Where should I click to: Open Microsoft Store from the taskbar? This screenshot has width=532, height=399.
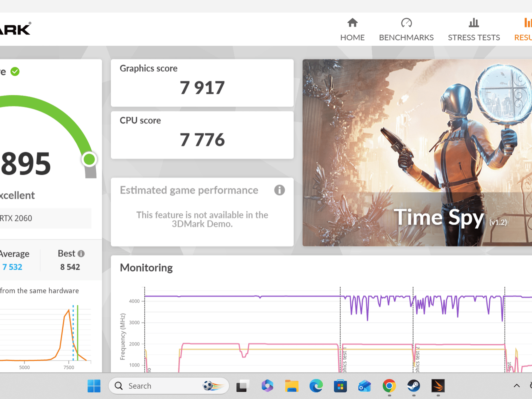[x=340, y=386]
